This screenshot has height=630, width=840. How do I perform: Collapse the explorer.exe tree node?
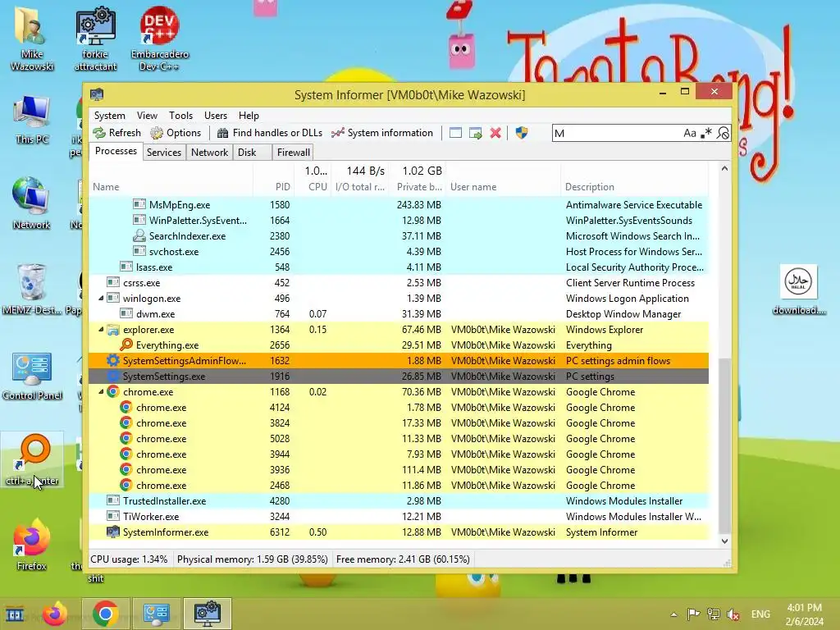pos(101,329)
